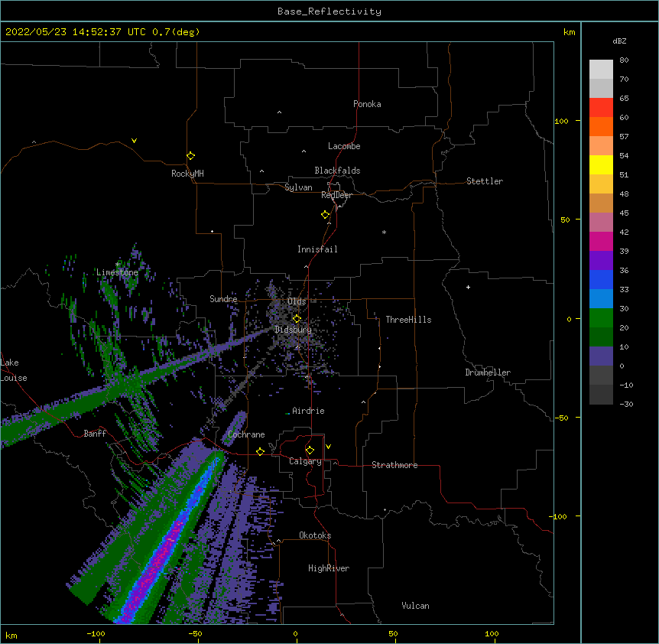Click the Airdrie city label
659x644 pixels.
click(308, 411)
